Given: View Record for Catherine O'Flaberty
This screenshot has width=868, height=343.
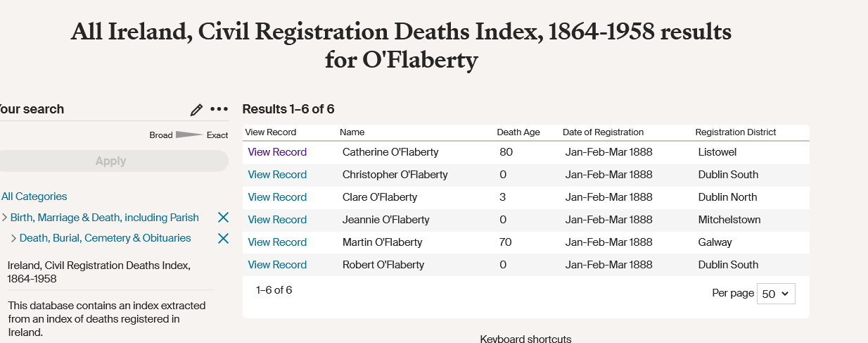Looking at the screenshot, I should click(x=277, y=152).
